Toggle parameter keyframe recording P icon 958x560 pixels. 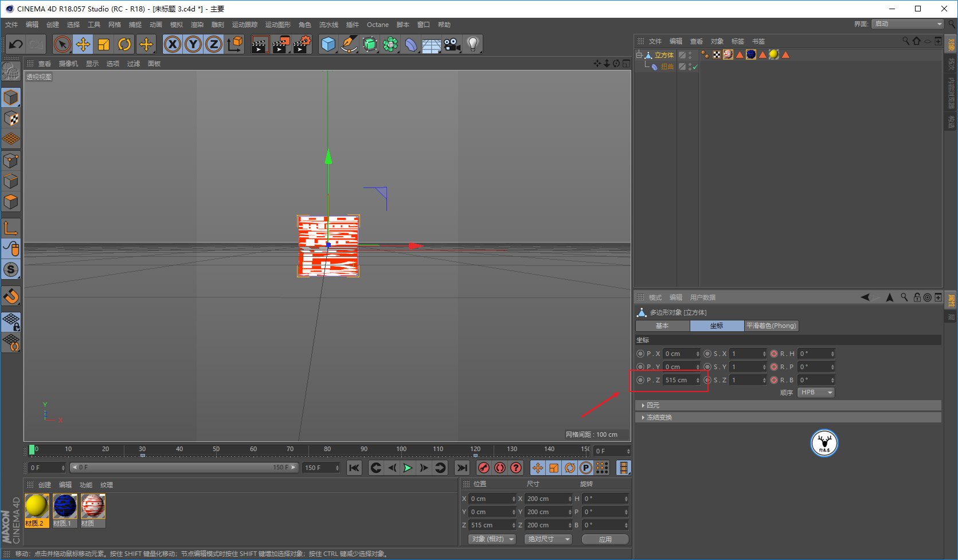pyautogui.click(x=586, y=468)
